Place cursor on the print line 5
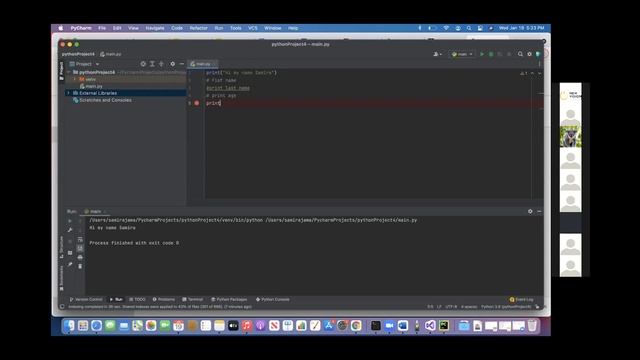 213,103
